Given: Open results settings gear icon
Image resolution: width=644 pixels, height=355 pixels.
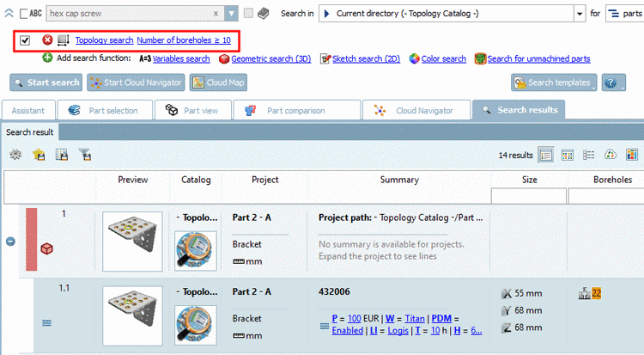Looking at the screenshot, I should tap(15, 155).
